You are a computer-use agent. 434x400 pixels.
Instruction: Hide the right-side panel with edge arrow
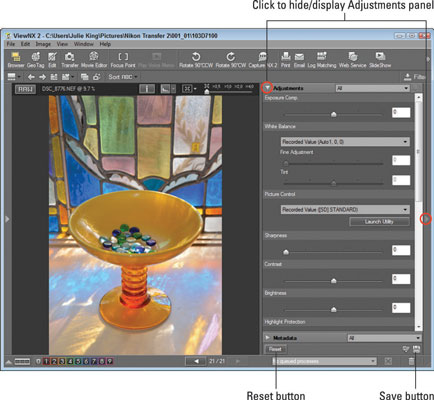pos(426,219)
